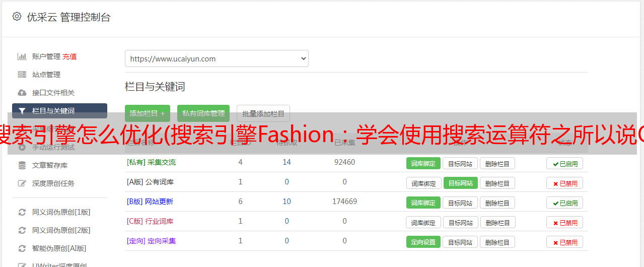Click 目标网站 in the 行业词库 row
The image size is (644, 267).
461,222
